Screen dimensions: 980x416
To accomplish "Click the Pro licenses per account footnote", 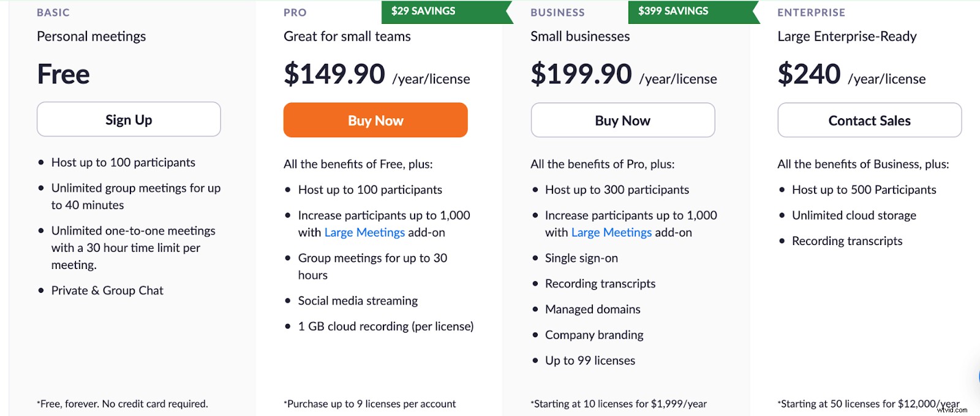I will [369, 404].
